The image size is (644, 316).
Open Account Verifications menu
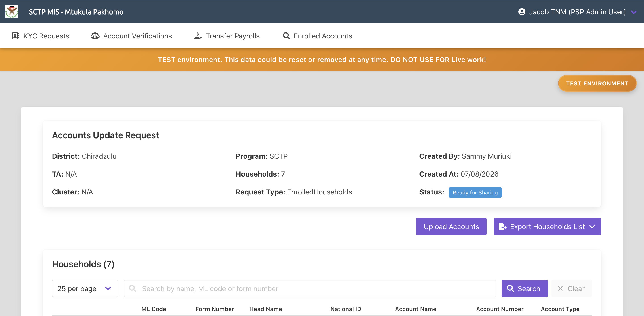(131, 36)
